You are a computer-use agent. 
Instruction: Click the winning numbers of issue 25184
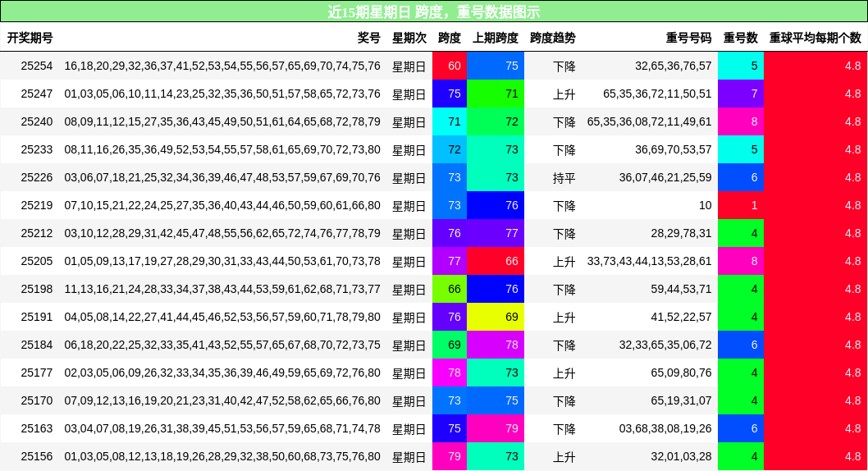tap(222, 345)
